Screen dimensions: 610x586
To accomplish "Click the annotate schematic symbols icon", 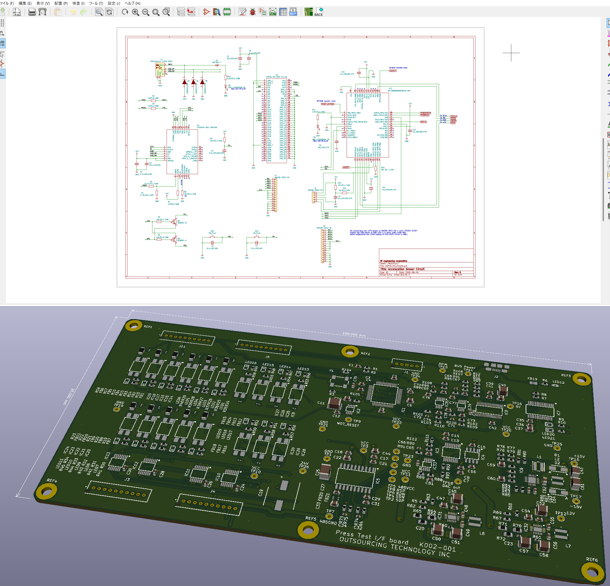I will pos(242,12).
